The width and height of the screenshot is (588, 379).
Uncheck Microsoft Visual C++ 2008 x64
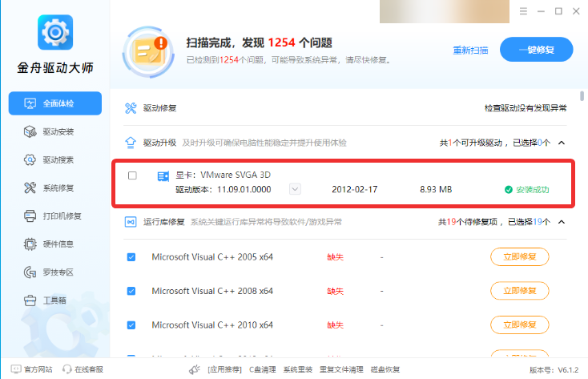pos(131,291)
